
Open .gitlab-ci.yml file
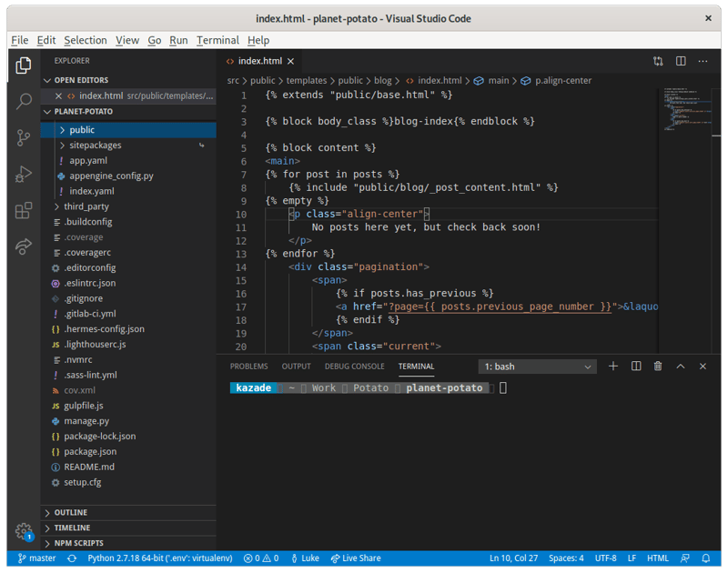[x=128, y=314]
